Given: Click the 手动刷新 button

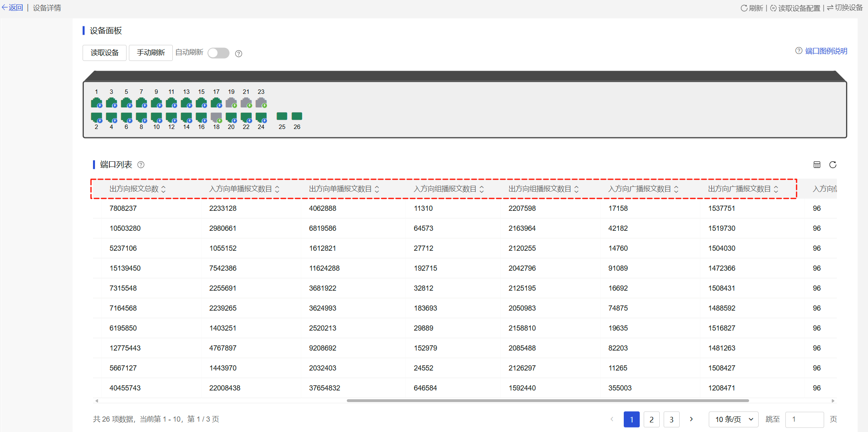Looking at the screenshot, I should pos(150,53).
